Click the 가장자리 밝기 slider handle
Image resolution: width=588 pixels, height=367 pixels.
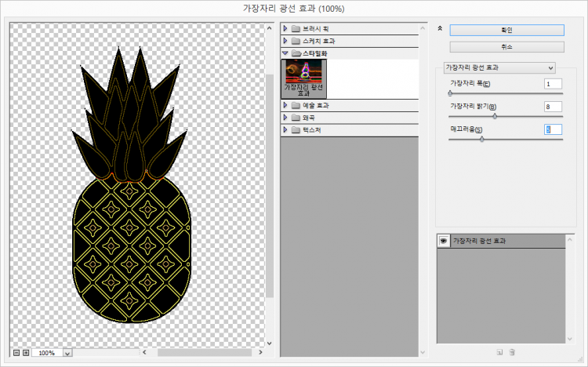pos(495,116)
